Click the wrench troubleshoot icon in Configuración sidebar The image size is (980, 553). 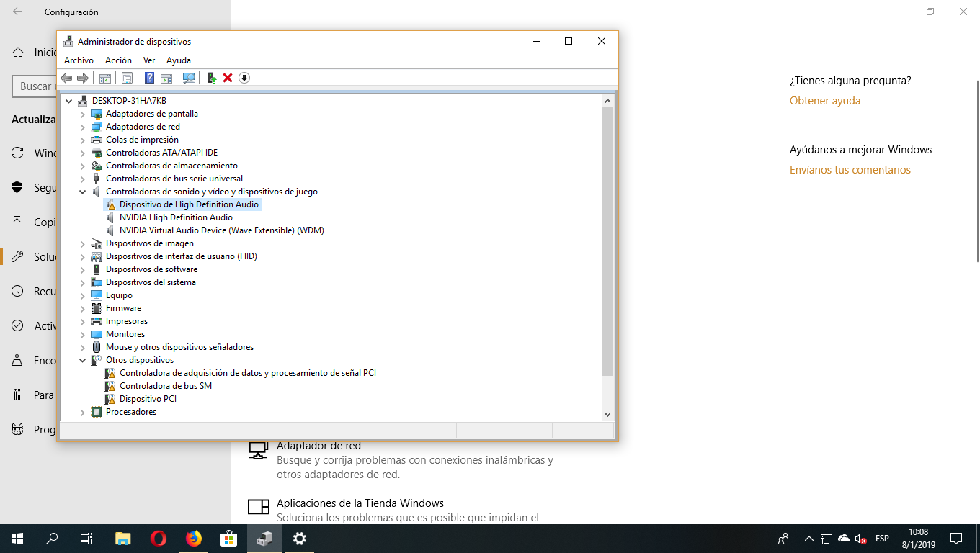(17, 257)
